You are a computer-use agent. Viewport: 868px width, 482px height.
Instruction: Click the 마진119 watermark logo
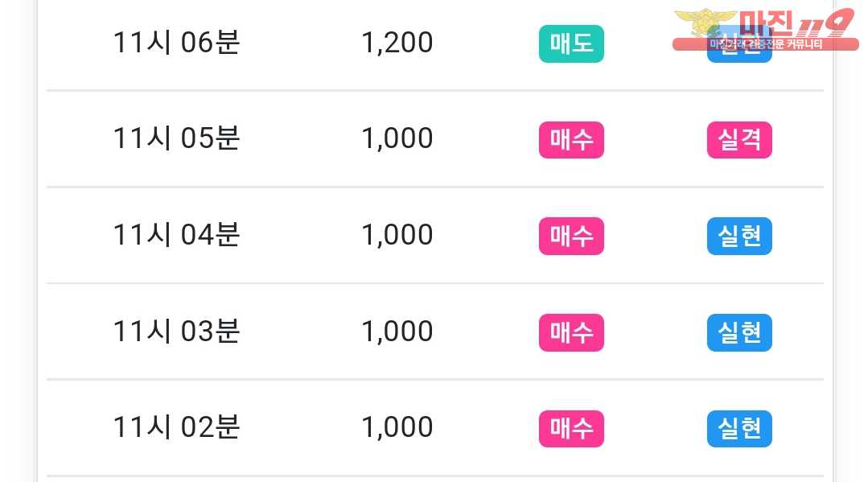click(766, 30)
